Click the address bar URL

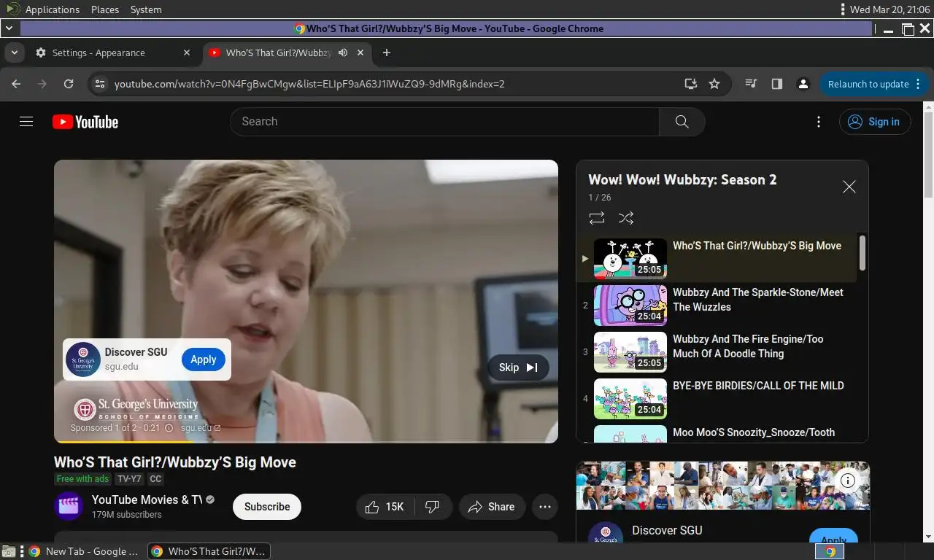pos(309,84)
